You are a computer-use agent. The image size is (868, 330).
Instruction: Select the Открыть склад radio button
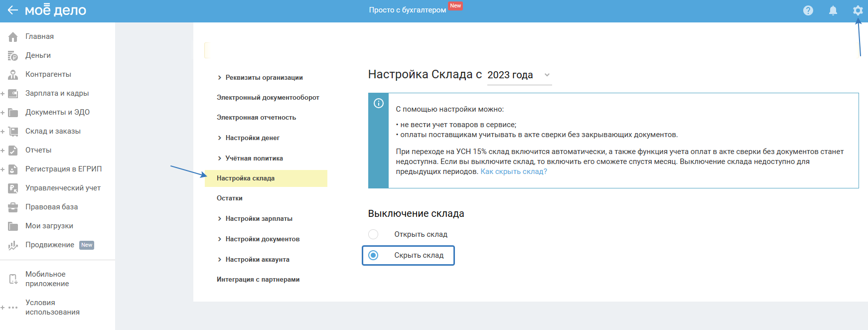click(373, 234)
